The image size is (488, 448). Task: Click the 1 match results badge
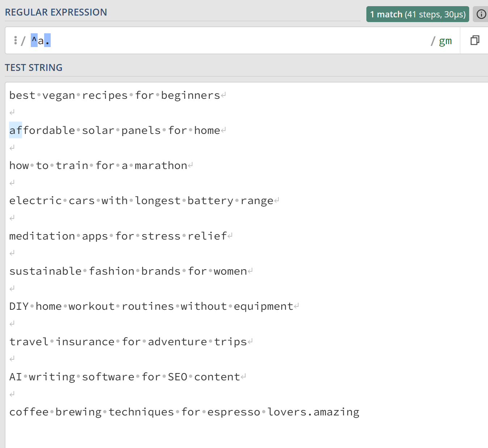[x=385, y=14]
